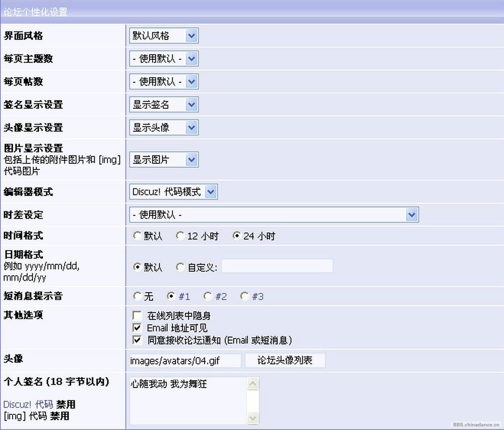Expand the 签名显示设置 dropdown
The width and height of the screenshot is (504, 430).
point(164,105)
